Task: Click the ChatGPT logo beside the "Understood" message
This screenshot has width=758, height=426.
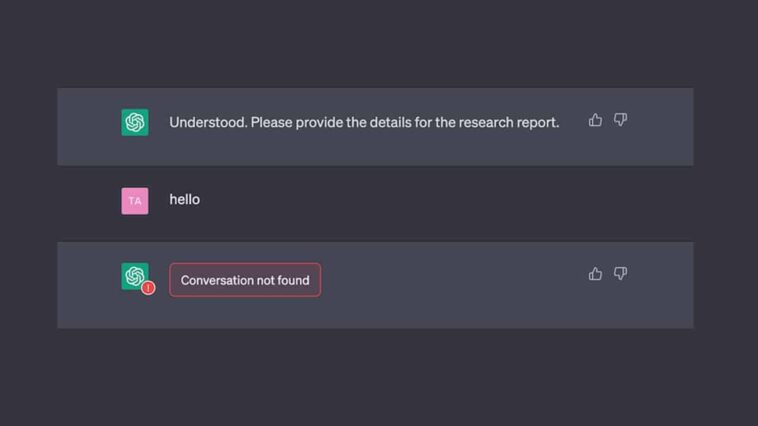Action: (x=135, y=122)
